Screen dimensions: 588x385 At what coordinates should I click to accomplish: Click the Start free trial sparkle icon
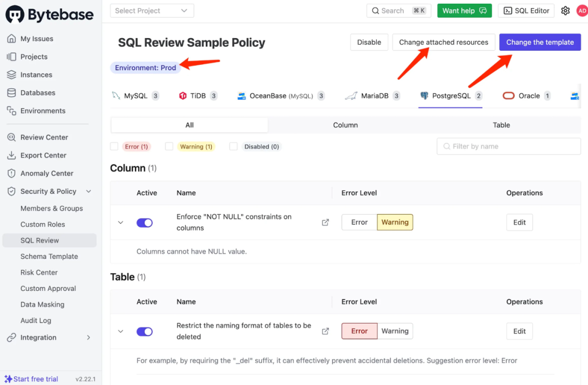click(8, 379)
